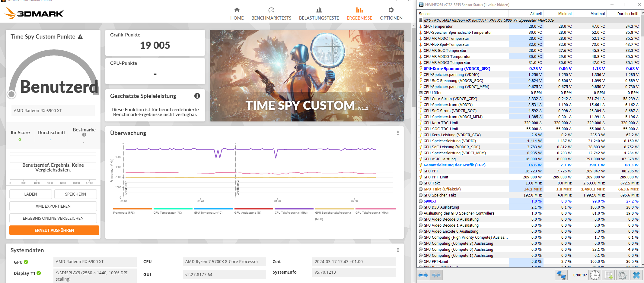Click the green checkmark next to GPU

(x=26, y=262)
